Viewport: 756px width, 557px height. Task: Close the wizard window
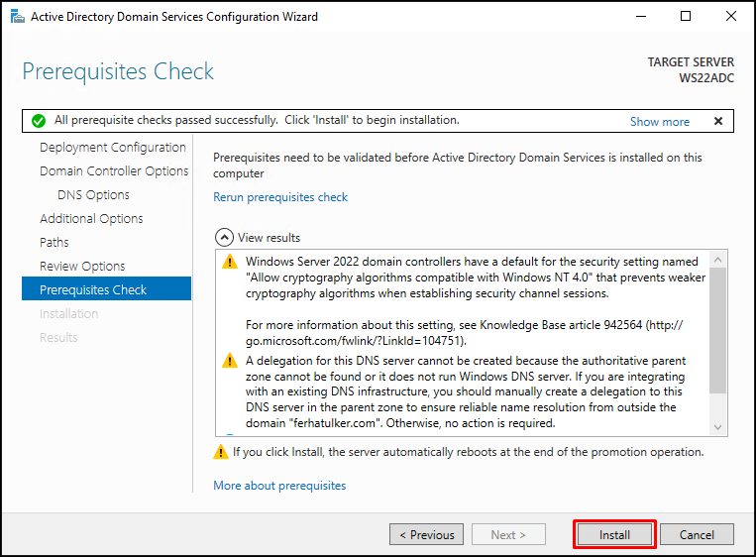[731, 16]
